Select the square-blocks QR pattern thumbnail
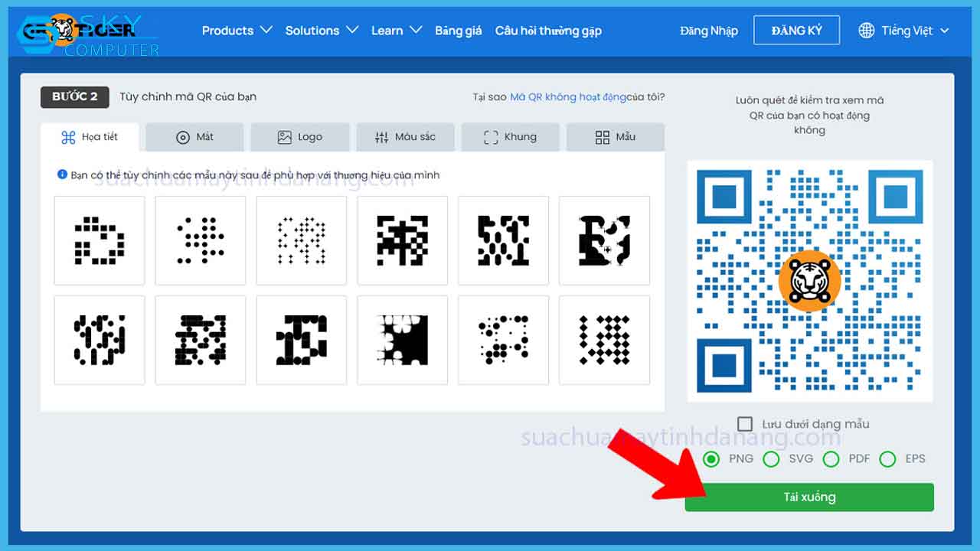This screenshot has width=980, height=551. coord(100,240)
